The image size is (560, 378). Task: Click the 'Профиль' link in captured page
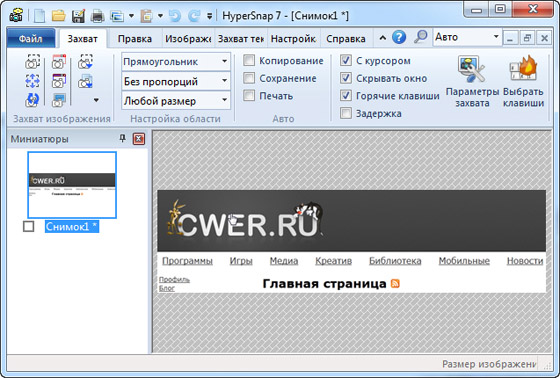point(174,279)
